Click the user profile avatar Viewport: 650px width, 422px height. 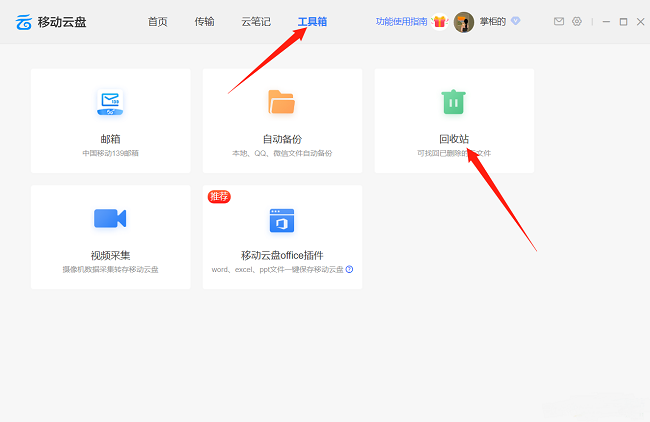click(463, 22)
